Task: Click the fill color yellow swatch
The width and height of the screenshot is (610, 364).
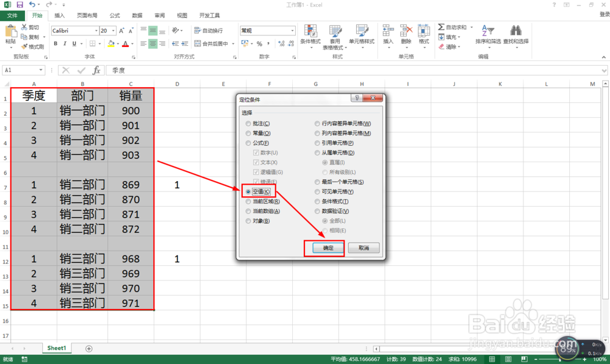Action: point(111,43)
